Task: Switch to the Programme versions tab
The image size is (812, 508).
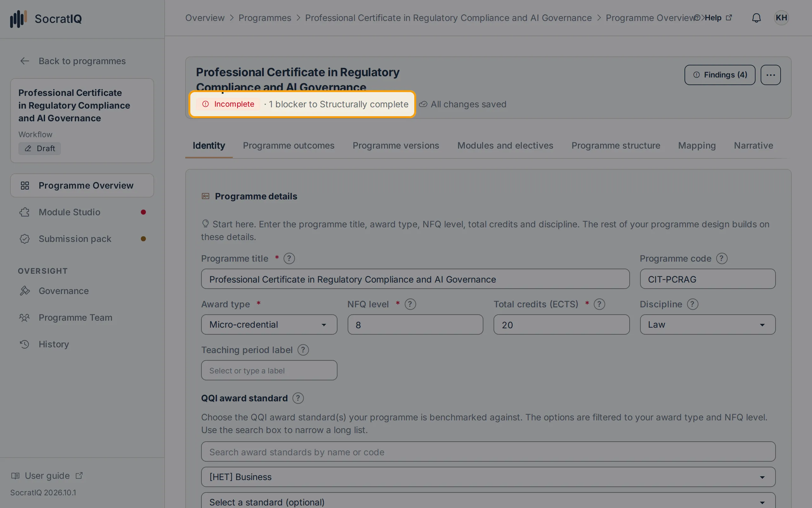Action: pyautogui.click(x=396, y=145)
